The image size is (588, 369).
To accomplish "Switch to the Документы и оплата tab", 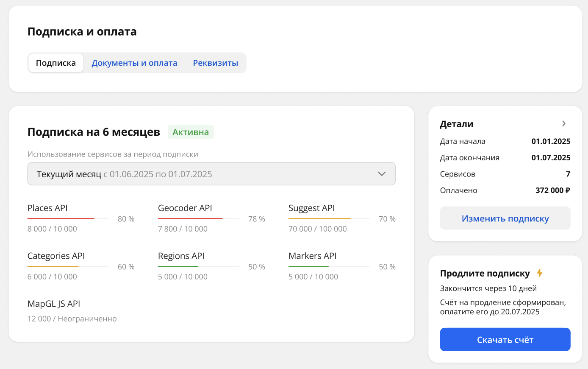I will pos(135,62).
